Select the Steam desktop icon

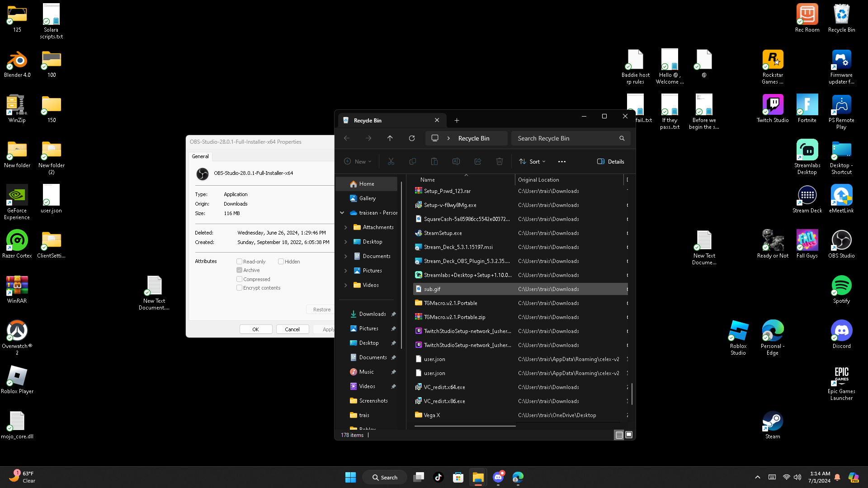click(x=773, y=425)
